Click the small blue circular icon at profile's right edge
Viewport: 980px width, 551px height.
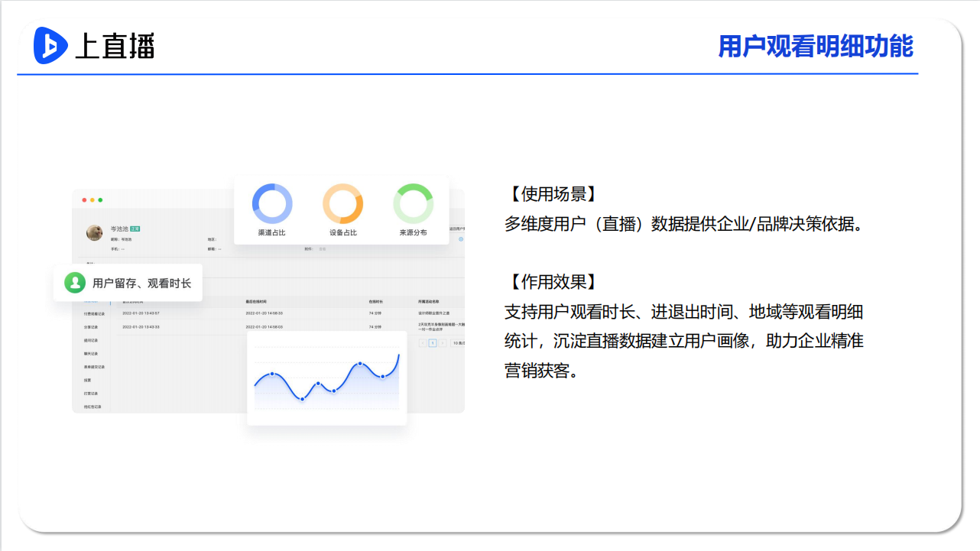pyautogui.click(x=461, y=239)
